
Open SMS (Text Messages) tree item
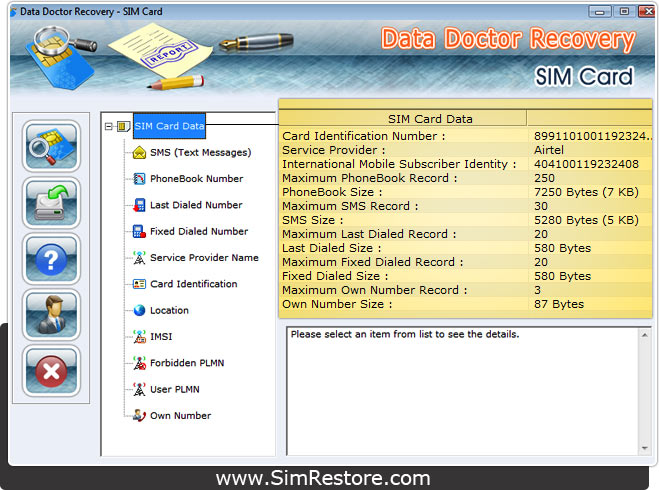coord(200,153)
